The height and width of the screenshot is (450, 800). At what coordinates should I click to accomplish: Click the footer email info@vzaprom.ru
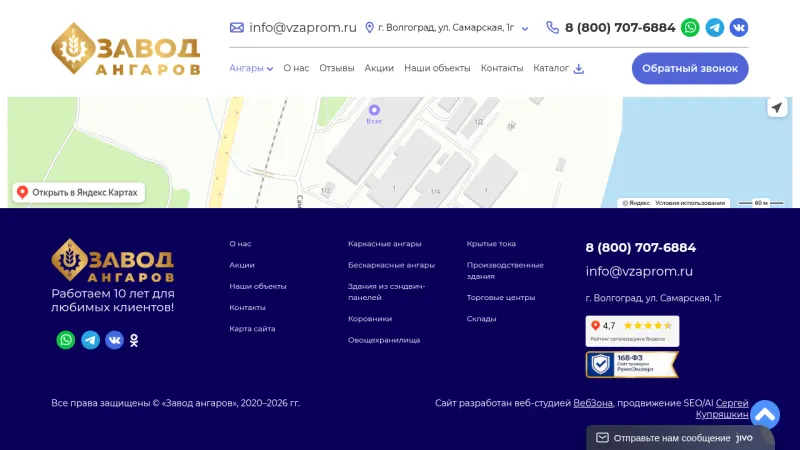(639, 271)
